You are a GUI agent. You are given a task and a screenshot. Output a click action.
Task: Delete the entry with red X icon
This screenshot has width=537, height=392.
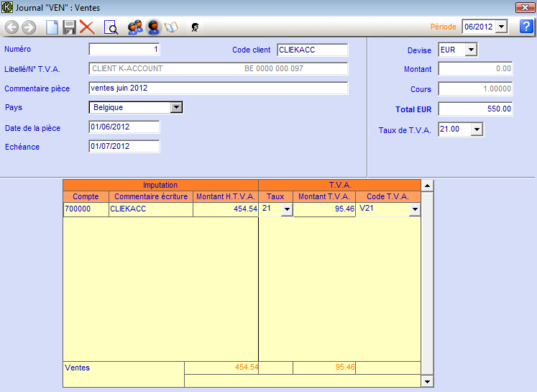(87, 27)
